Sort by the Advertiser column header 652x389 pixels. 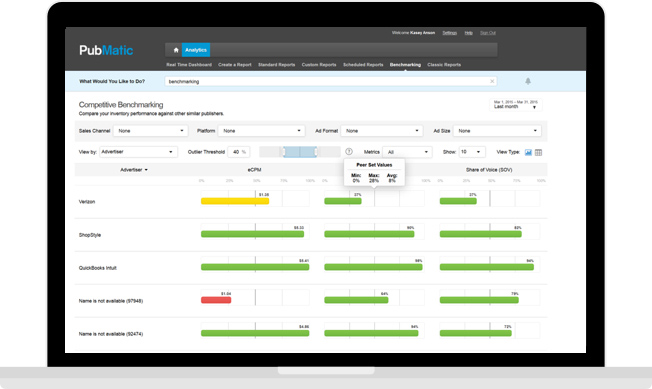tap(134, 170)
